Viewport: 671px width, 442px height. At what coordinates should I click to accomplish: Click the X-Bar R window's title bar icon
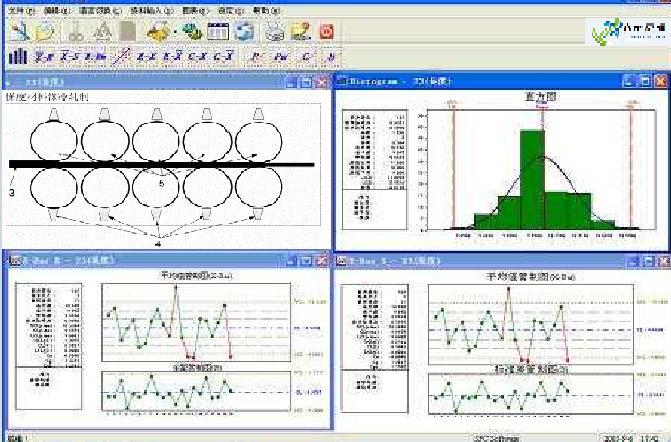click(x=15, y=261)
